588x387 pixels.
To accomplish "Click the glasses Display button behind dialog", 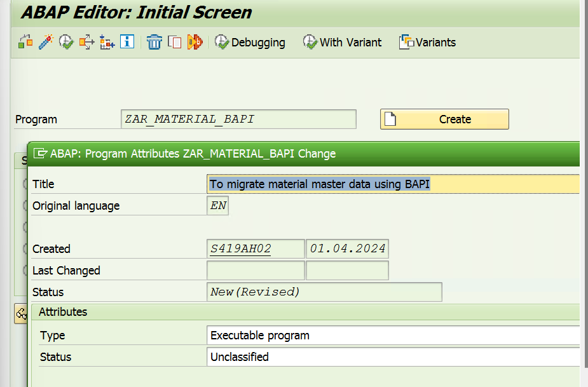I will (x=21, y=313).
